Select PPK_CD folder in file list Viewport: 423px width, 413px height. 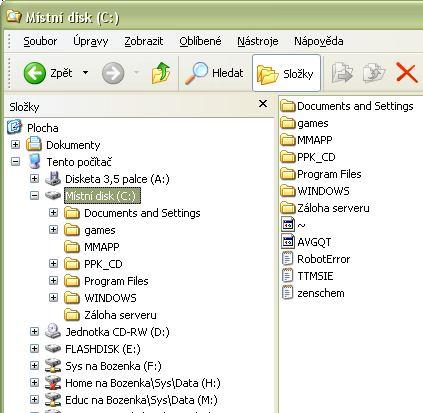(x=308, y=157)
